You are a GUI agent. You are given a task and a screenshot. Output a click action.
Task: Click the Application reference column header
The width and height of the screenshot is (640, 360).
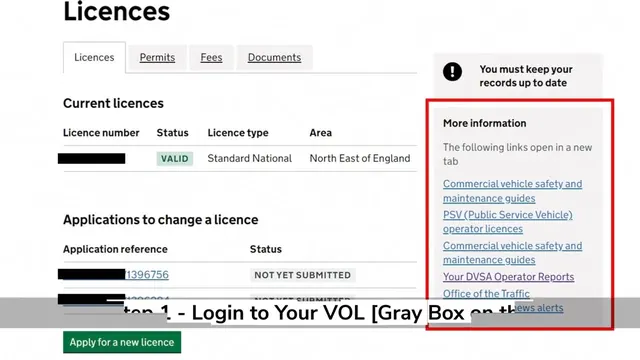pos(115,249)
